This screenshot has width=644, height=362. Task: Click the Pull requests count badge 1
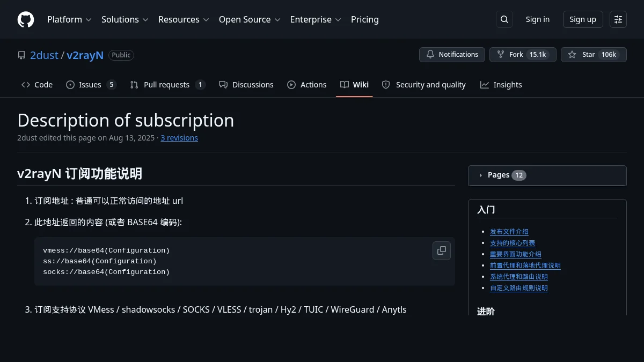[200, 85]
